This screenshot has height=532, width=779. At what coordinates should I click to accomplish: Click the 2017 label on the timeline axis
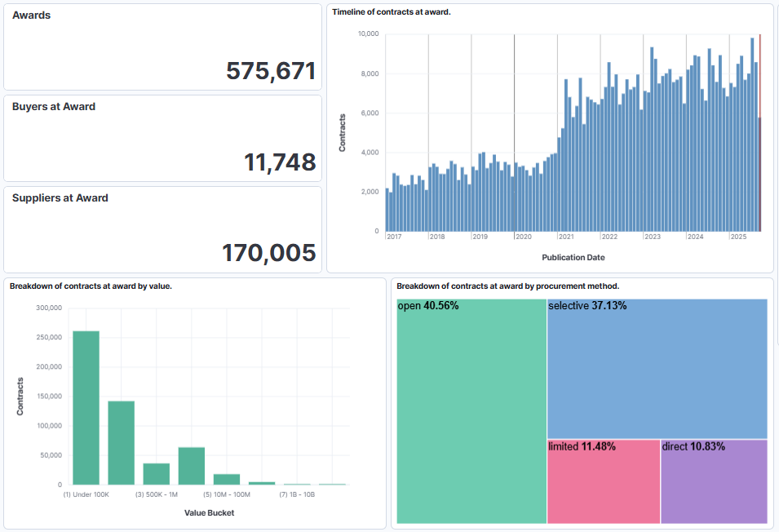click(393, 235)
